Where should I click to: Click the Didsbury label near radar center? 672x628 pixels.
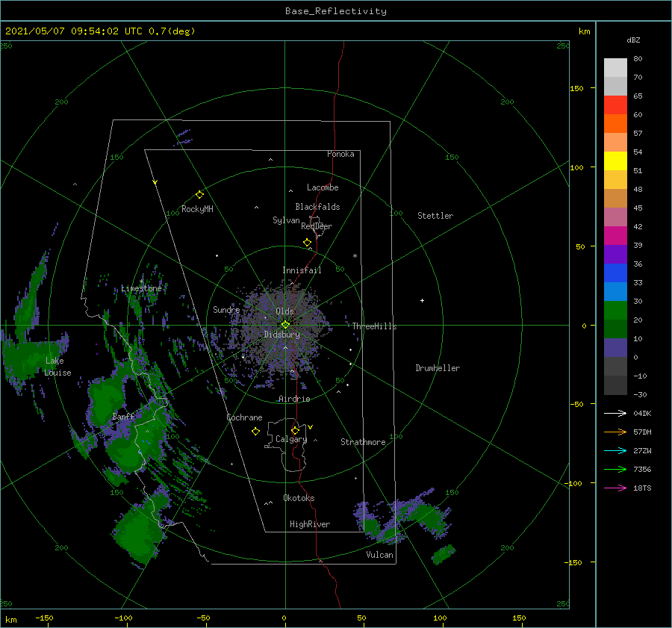(281, 335)
